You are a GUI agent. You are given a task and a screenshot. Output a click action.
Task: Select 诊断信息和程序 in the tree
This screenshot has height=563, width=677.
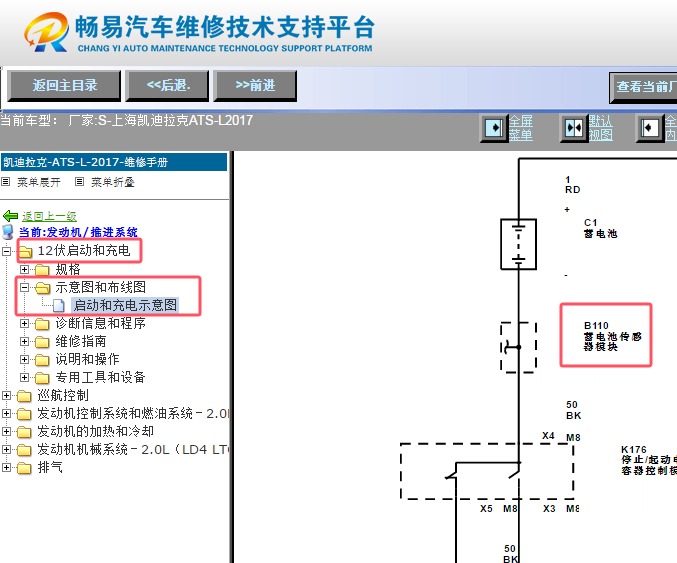pyautogui.click(x=101, y=323)
